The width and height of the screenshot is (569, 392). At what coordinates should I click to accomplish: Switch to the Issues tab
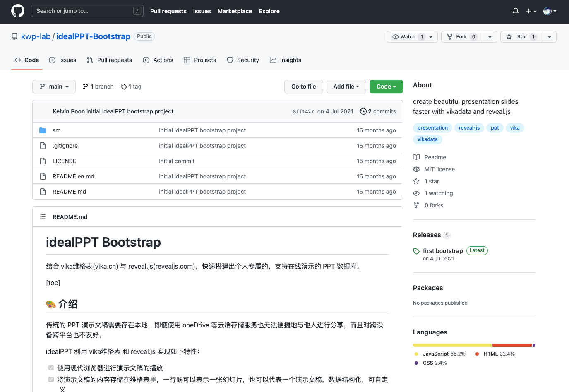[x=63, y=60]
